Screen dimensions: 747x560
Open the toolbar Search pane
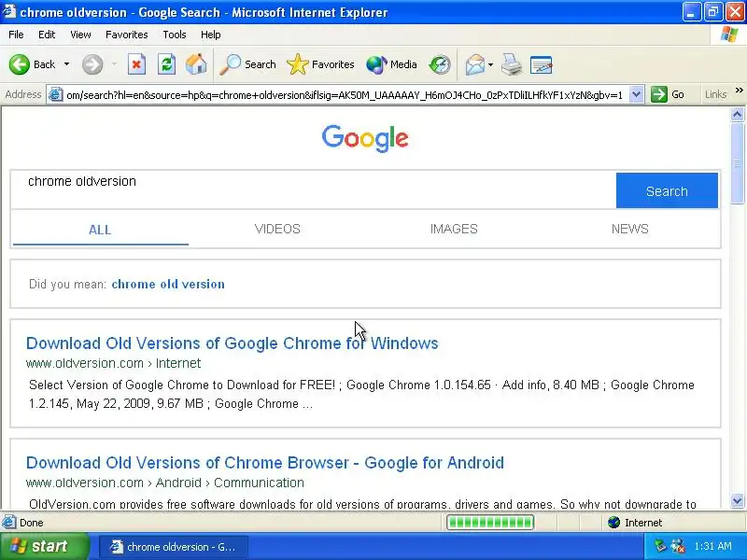247,64
